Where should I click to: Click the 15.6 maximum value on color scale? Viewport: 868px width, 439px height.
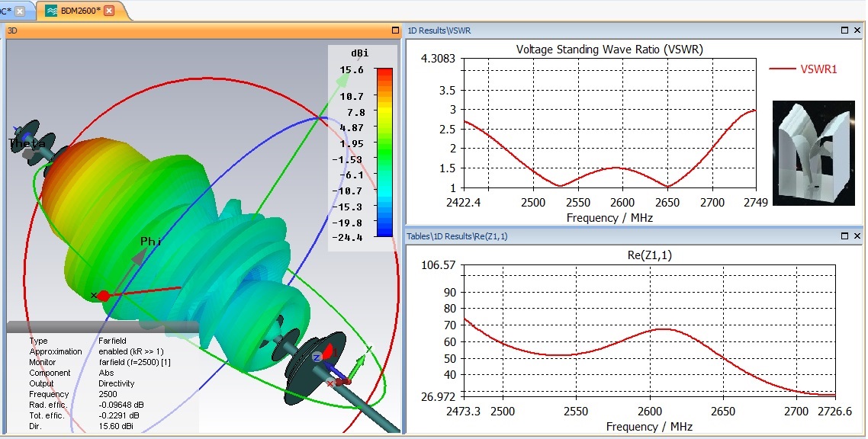[x=352, y=70]
